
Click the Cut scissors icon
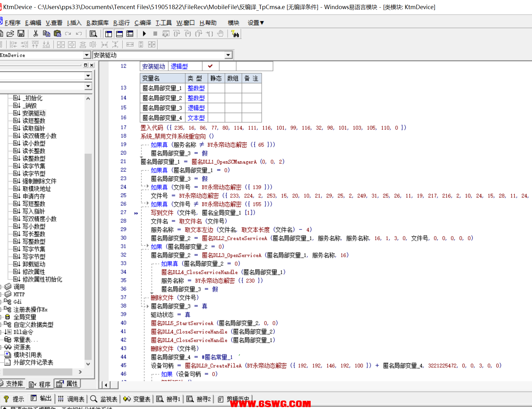(x=36, y=34)
